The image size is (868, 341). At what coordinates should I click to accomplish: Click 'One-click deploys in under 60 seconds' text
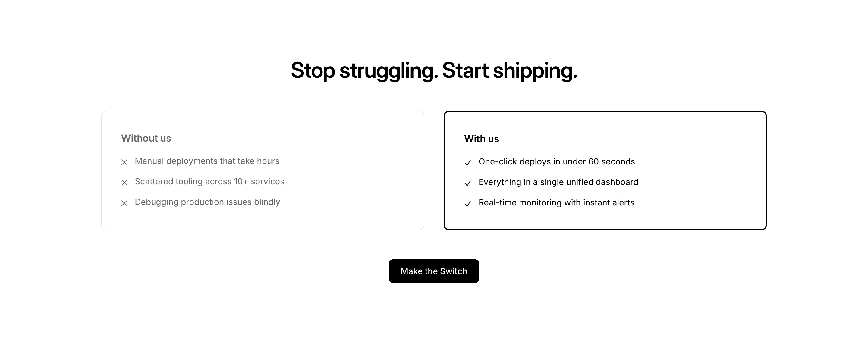[557, 162]
